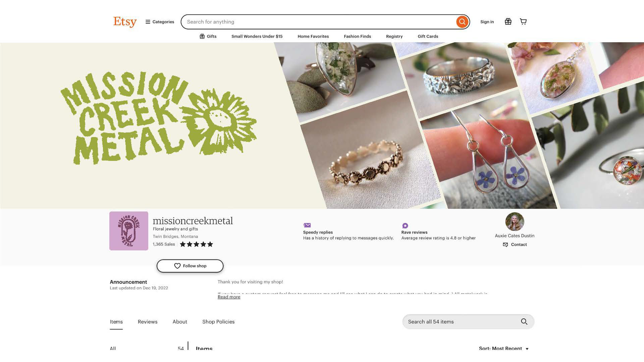Open the gift box icon in header
644x362 pixels.
(x=508, y=22)
